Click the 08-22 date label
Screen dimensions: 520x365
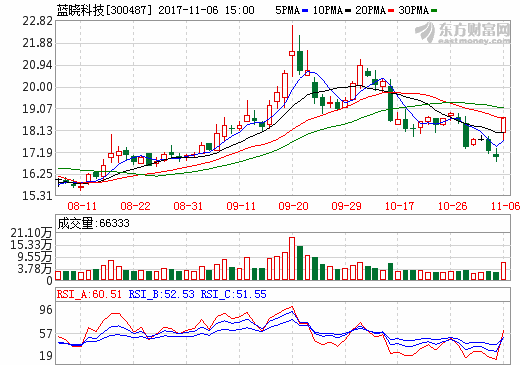[135, 206]
